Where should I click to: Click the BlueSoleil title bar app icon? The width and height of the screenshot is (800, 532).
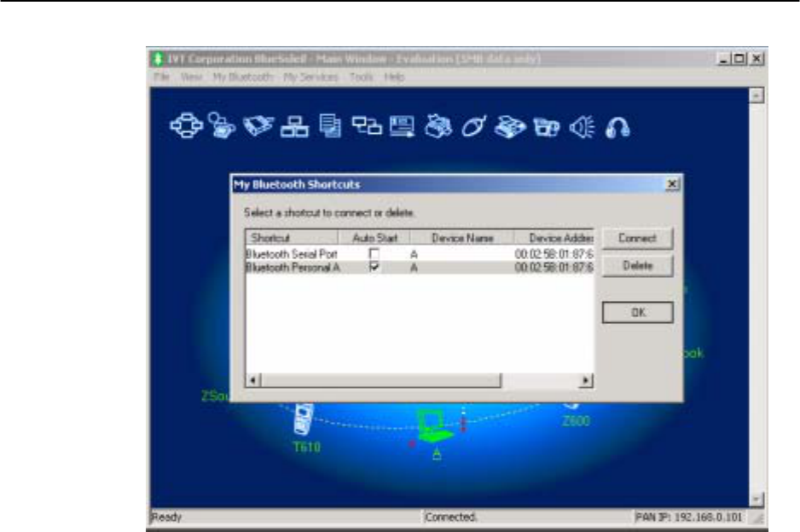158,59
